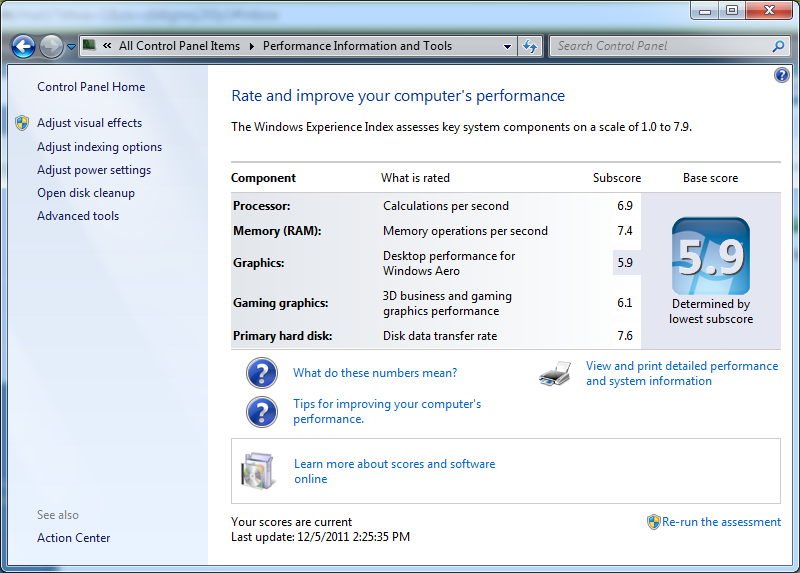Minimize the window

[705, 10]
